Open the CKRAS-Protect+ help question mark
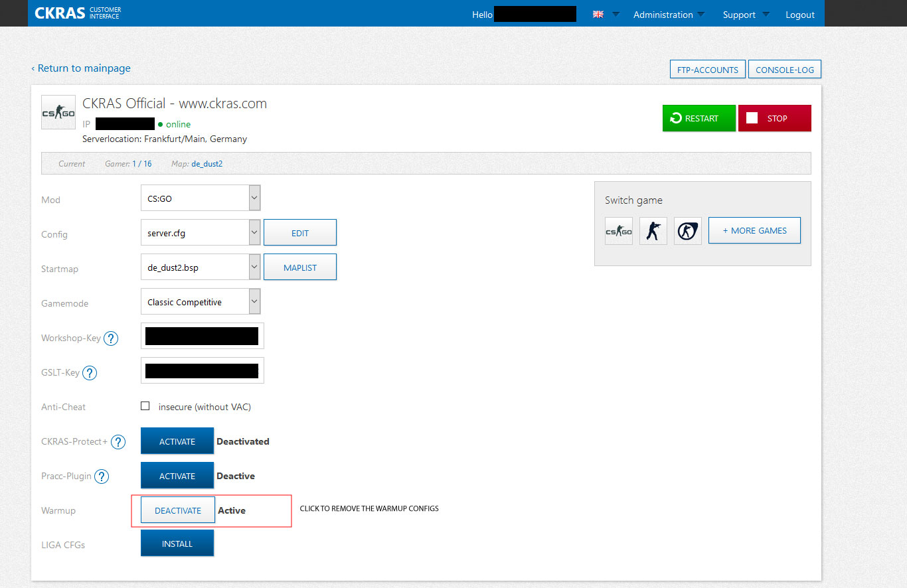 118,442
